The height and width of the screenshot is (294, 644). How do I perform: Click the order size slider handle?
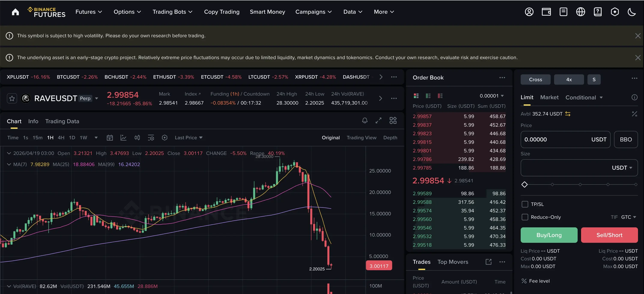525,185
